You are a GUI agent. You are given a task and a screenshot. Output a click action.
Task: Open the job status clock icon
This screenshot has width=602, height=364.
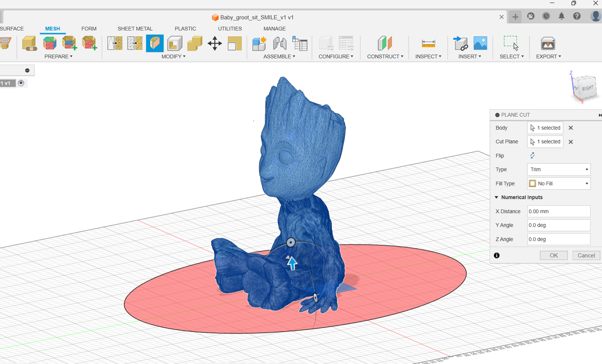click(x=546, y=16)
